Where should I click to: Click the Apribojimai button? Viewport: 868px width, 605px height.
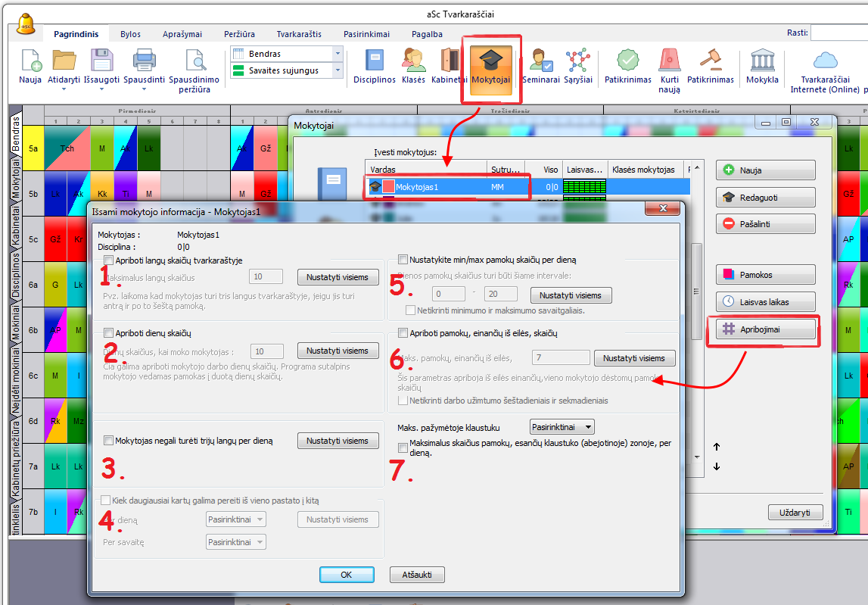(x=766, y=329)
